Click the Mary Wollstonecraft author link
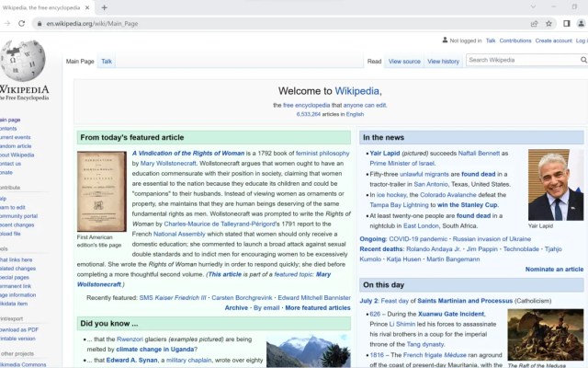The width and height of the screenshot is (588, 368). point(168,164)
